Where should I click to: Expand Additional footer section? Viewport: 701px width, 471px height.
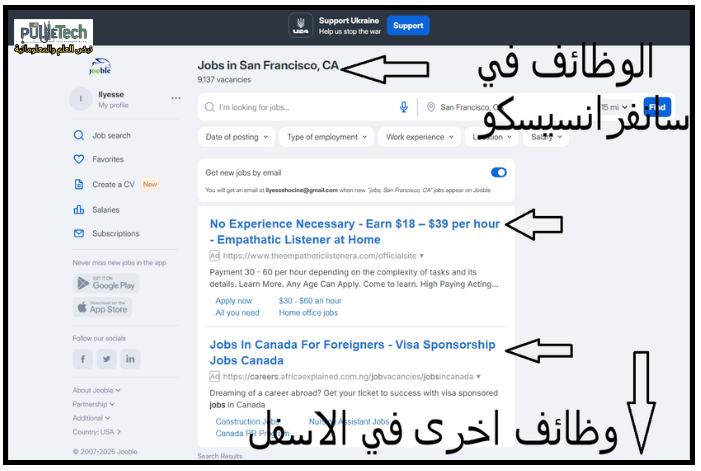[x=91, y=418]
